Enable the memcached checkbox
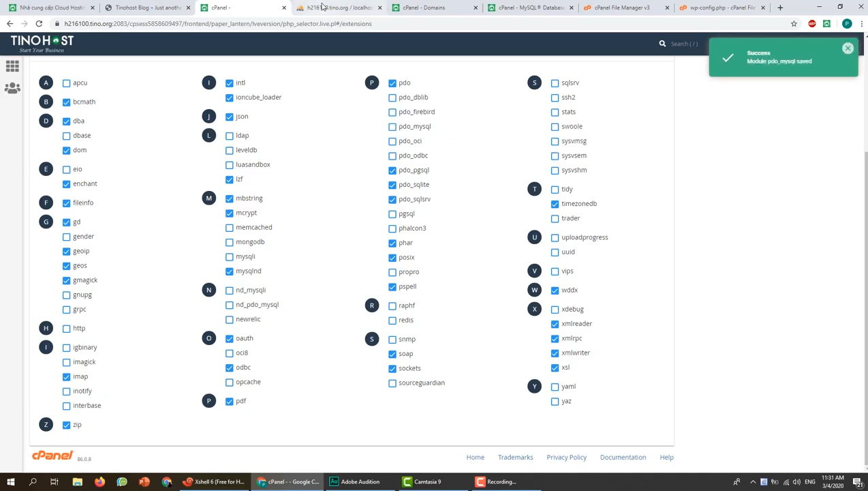 [x=230, y=228]
